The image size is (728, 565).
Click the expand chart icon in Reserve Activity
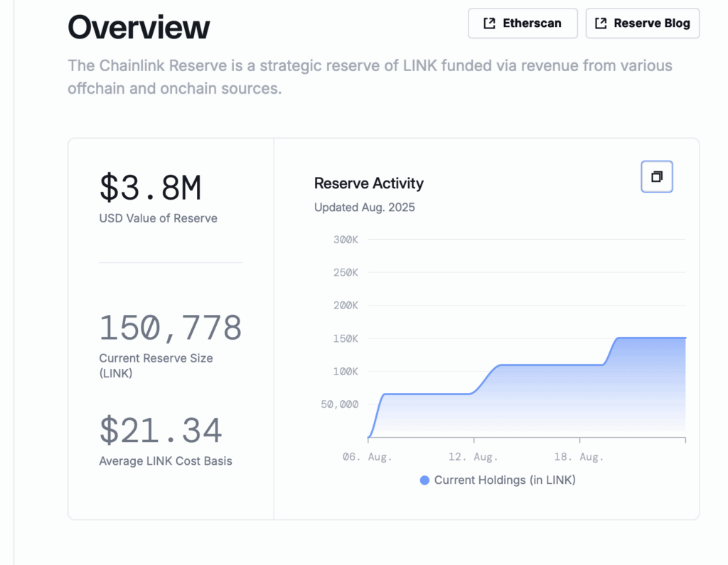coord(657,176)
